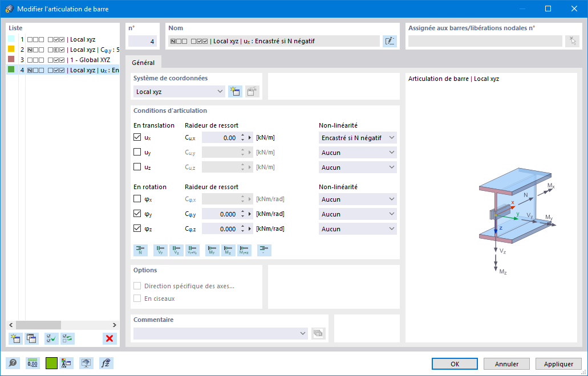This screenshot has width=588, height=376.
Task: Click the Cφ,z stiffness value field
Action: 220,228
